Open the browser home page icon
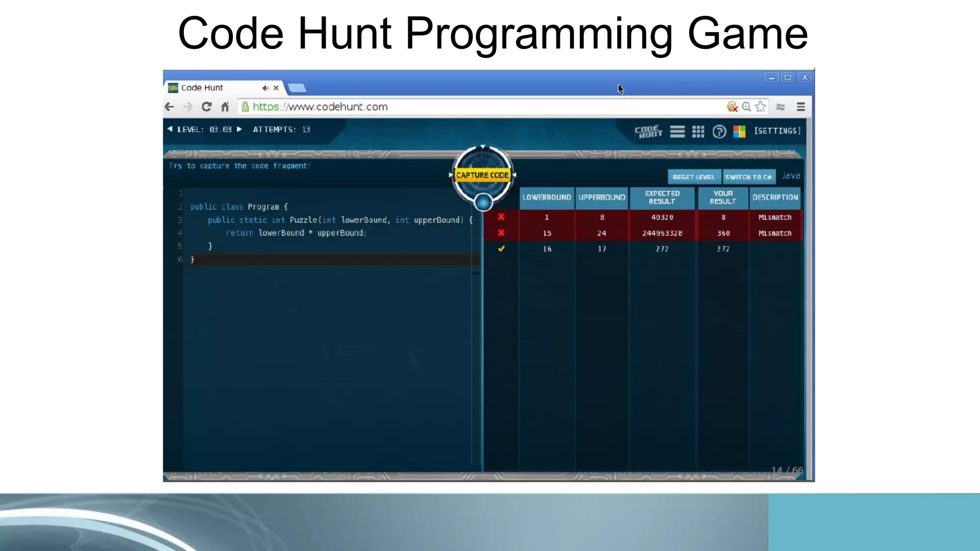 (225, 107)
